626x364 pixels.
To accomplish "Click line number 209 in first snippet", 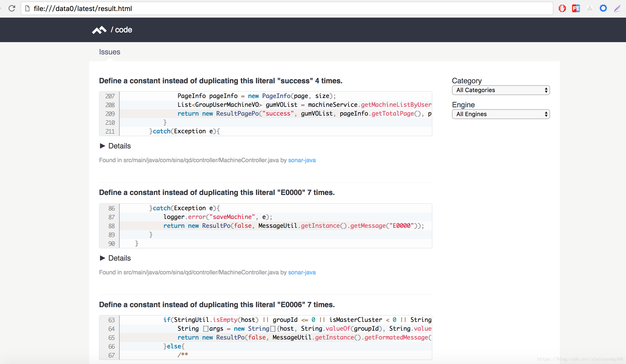I will point(110,114).
